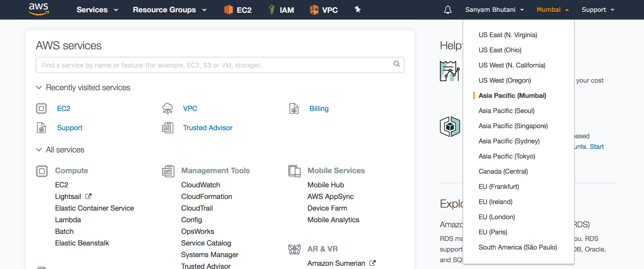Open Mobile Hub under Mobile Services
Screen dimensions: 644x269
click(x=326, y=185)
